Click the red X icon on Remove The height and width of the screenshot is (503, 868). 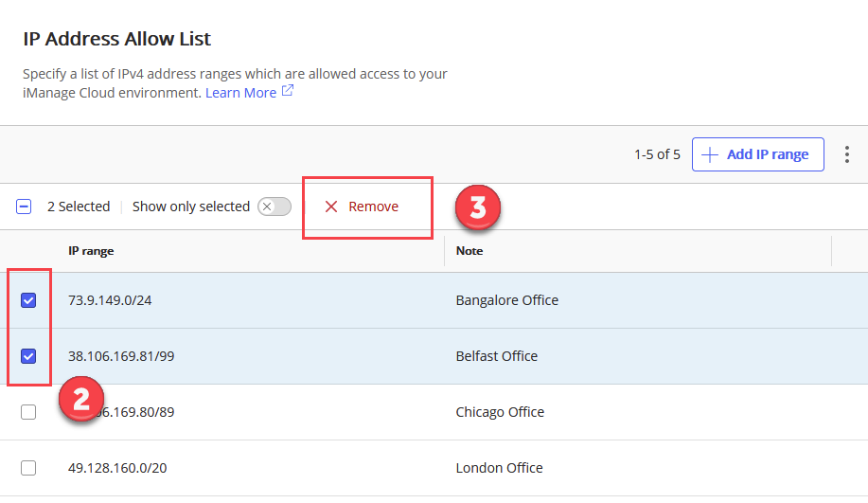click(331, 207)
